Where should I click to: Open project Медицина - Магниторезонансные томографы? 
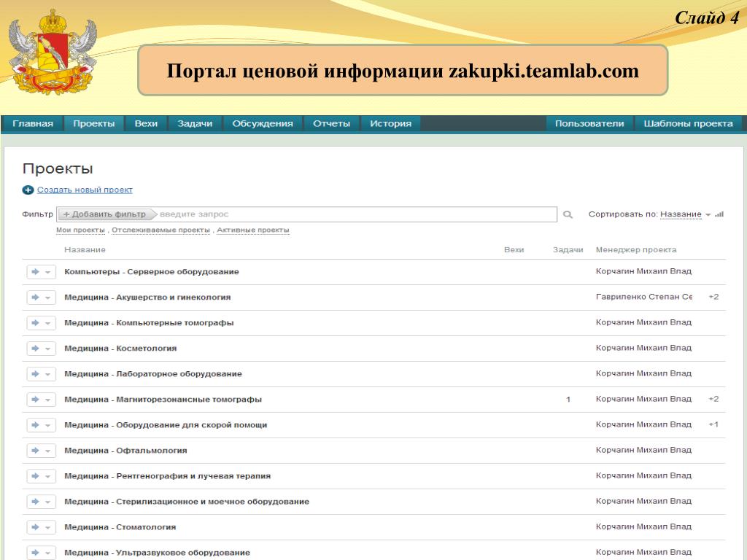[x=163, y=400]
